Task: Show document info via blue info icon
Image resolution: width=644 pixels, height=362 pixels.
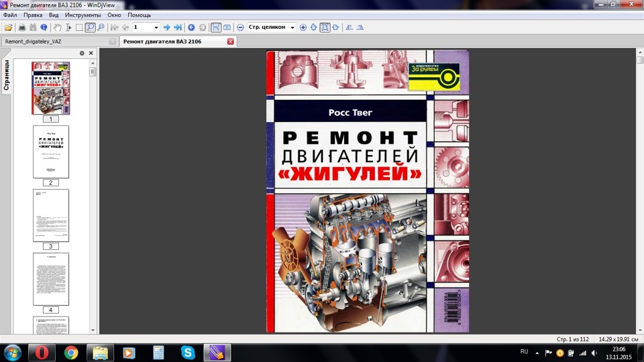Action: point(44,27)
